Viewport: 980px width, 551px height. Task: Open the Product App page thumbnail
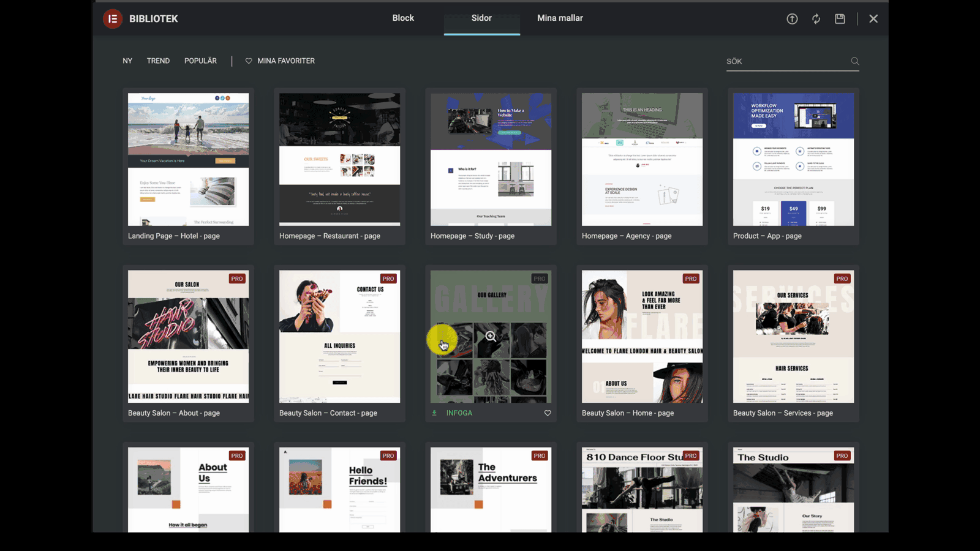click(x=793, y=159)
